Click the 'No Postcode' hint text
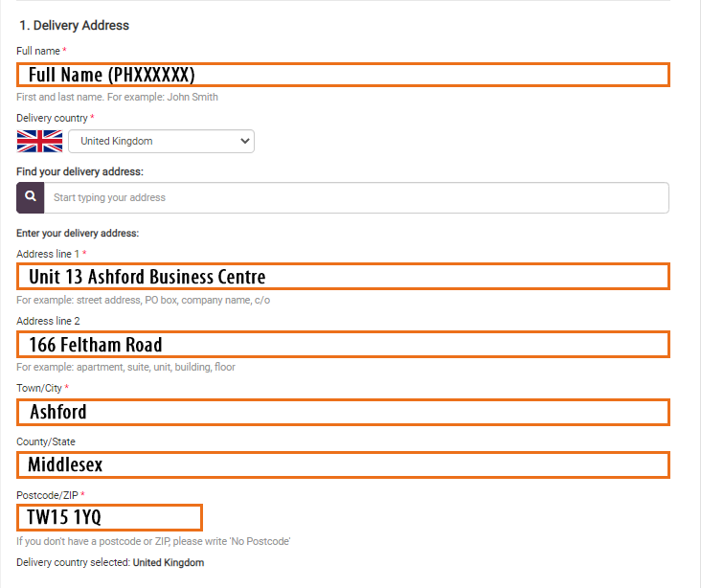Image resolution: width=701 pixels, height=588 pixels. tap(153, 541)
